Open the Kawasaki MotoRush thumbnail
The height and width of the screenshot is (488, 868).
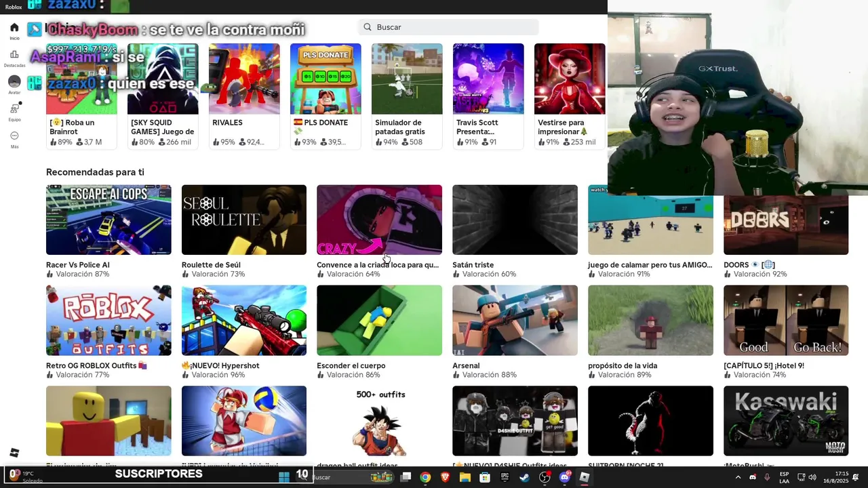point(786,421)
